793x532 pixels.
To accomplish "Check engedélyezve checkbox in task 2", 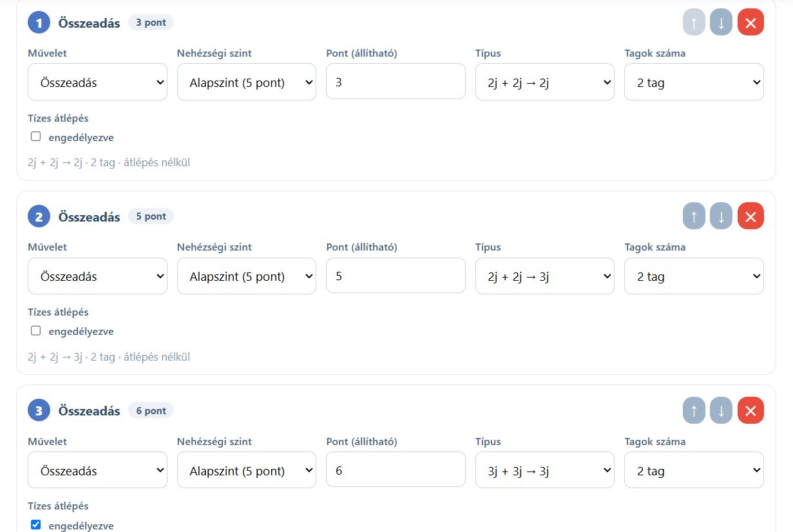I will point(36,330).
